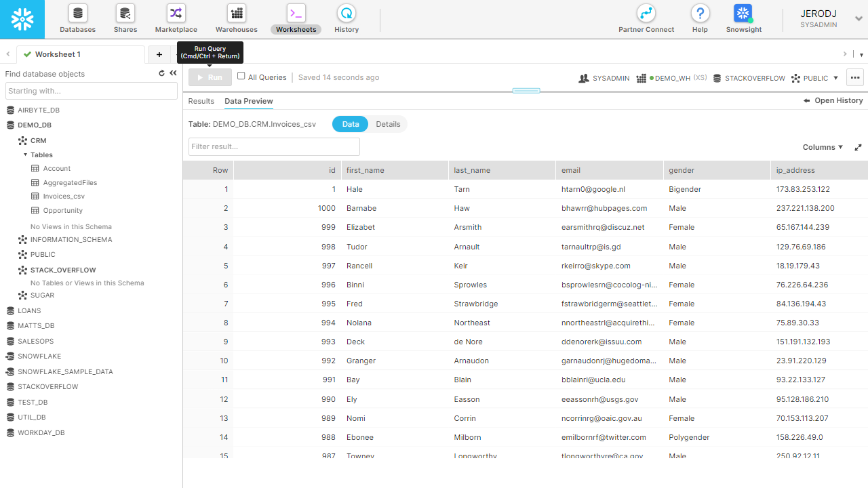This screenshot has width=868, height=488.
Task: Open the History icon
Action: click(347, 14)
